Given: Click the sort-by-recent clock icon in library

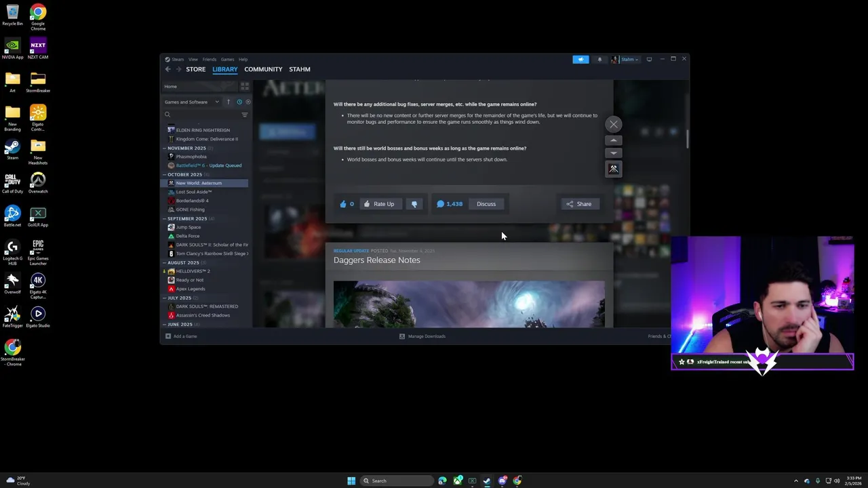Looking at the screenshot, I should pos(239,102).
